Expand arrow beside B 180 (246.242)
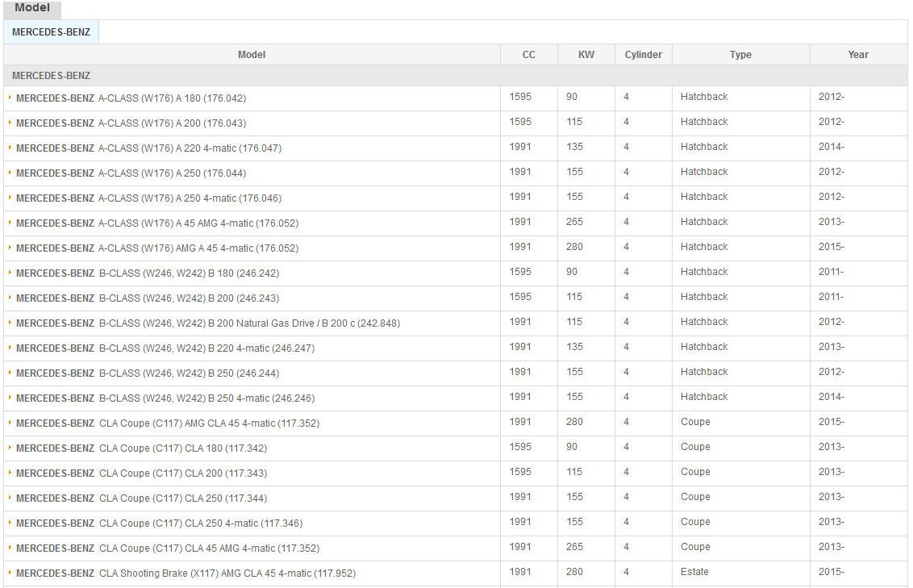The width and height of the screenshot is (913, 588). point(10,273)
